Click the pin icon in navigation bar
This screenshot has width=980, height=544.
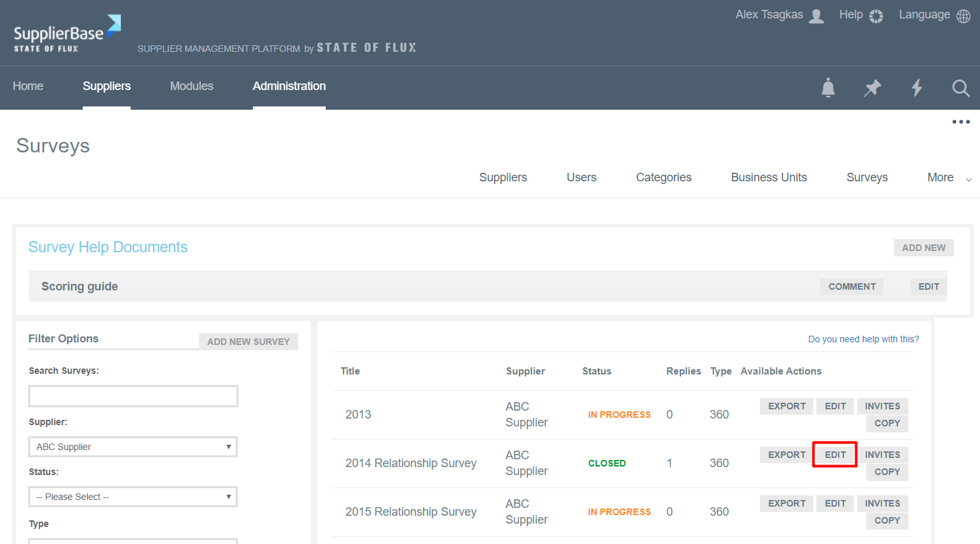tap(872, 87)
